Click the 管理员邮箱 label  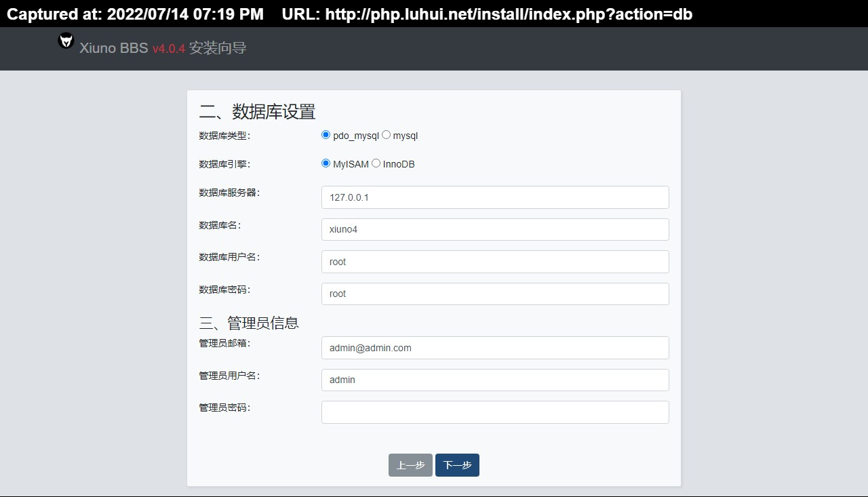[224, 343]
